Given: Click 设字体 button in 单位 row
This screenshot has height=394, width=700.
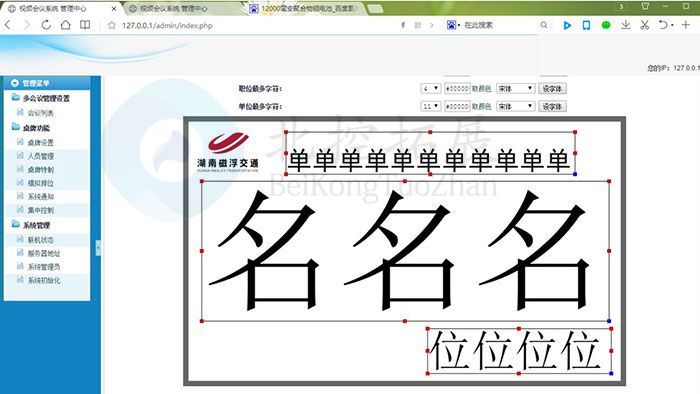Looking at the screenshot, I should click(552, 106).
